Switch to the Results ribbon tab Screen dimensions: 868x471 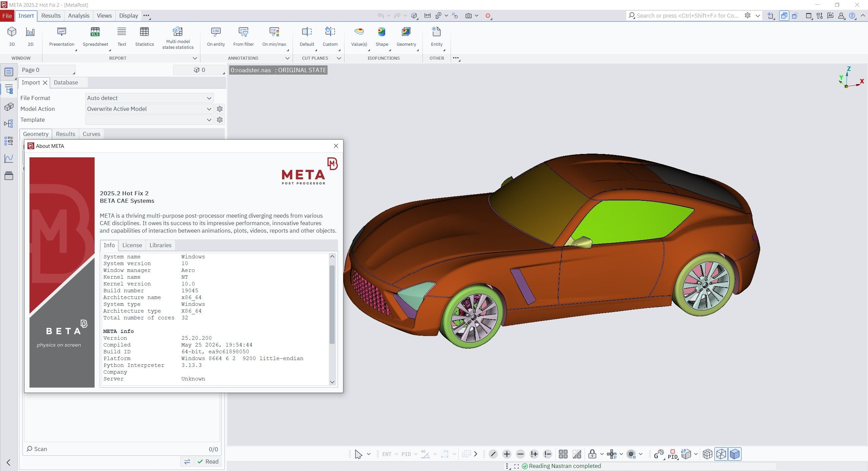point(51,16)
